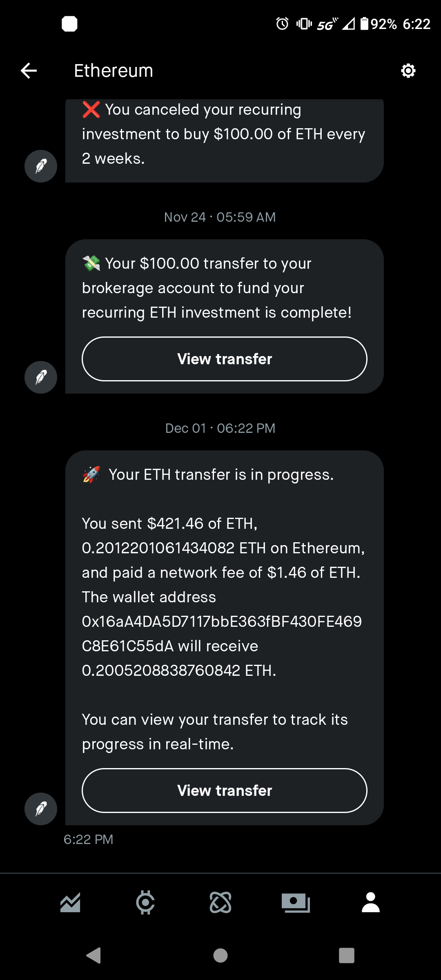Tap the Ethereum page title

click(x=114, y=71)
